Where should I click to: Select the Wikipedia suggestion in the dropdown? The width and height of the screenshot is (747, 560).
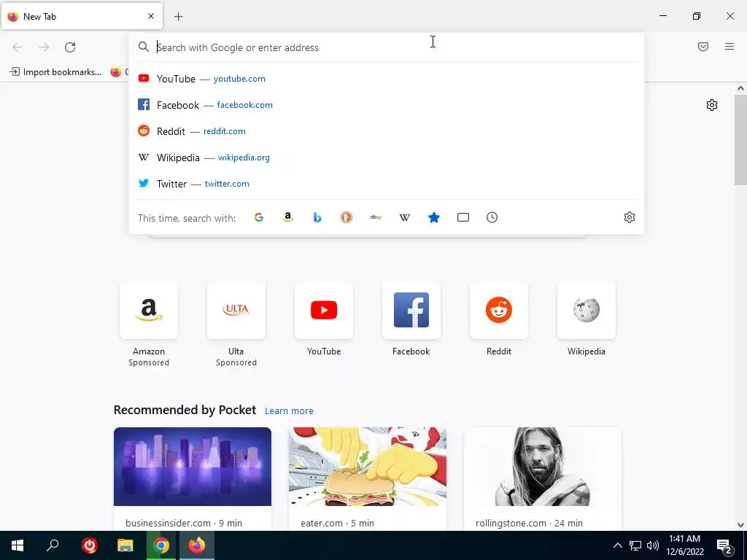(387, 157)
